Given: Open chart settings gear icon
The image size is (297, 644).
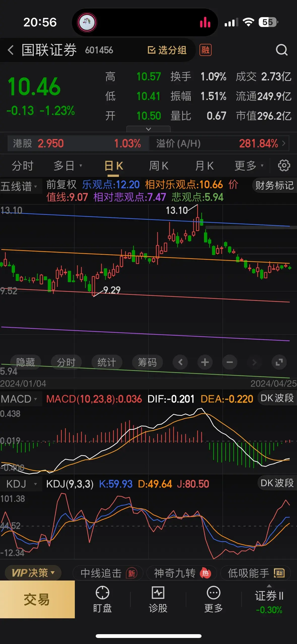Looking at the screenshot, I should pyautogui.click(x=284, y=166).
